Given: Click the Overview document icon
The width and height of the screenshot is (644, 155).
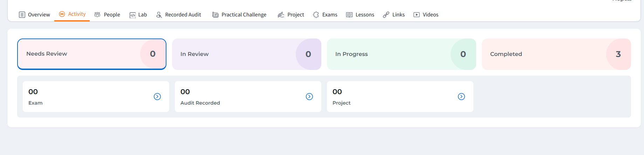Looking at the screenshot, I should point(22,15).
